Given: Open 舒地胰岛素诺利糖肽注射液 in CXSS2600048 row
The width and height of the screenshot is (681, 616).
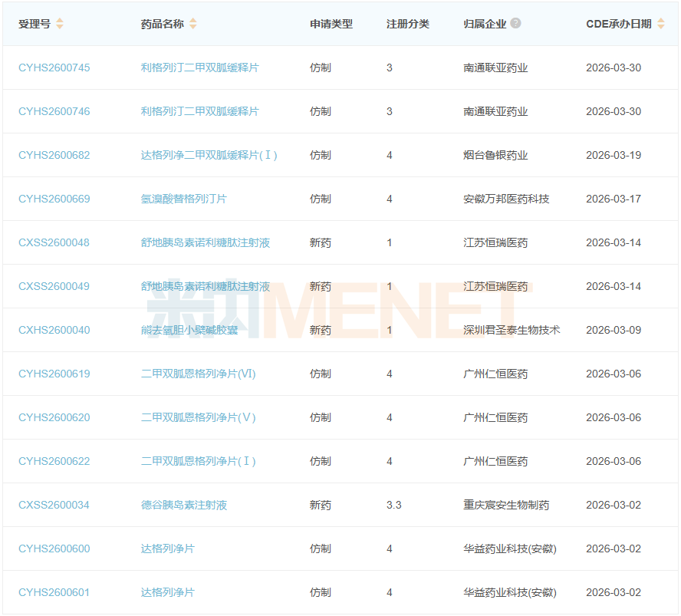Looking at the screenshot, I should pos(206,243).
